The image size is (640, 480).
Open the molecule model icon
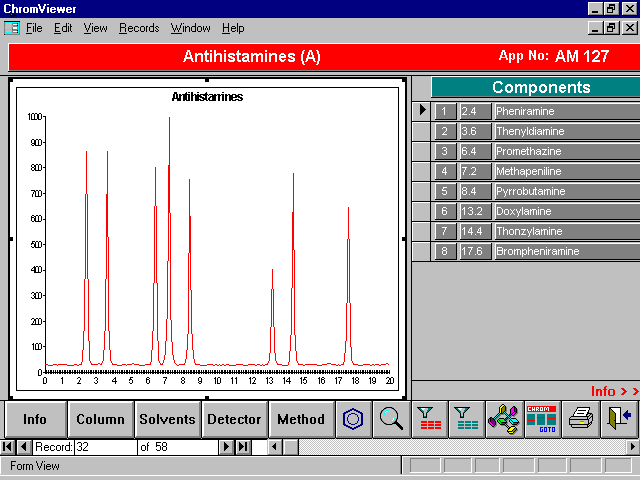click(x=504, y=419)
